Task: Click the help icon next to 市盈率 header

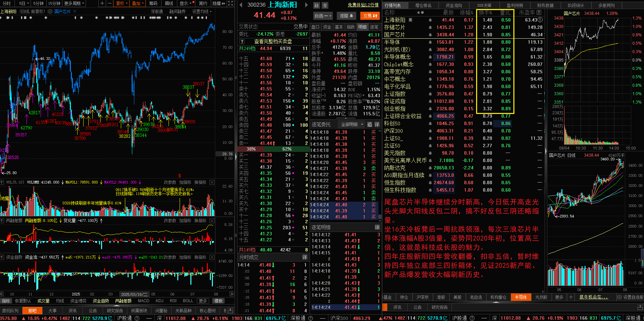Action: coord(539,12)
